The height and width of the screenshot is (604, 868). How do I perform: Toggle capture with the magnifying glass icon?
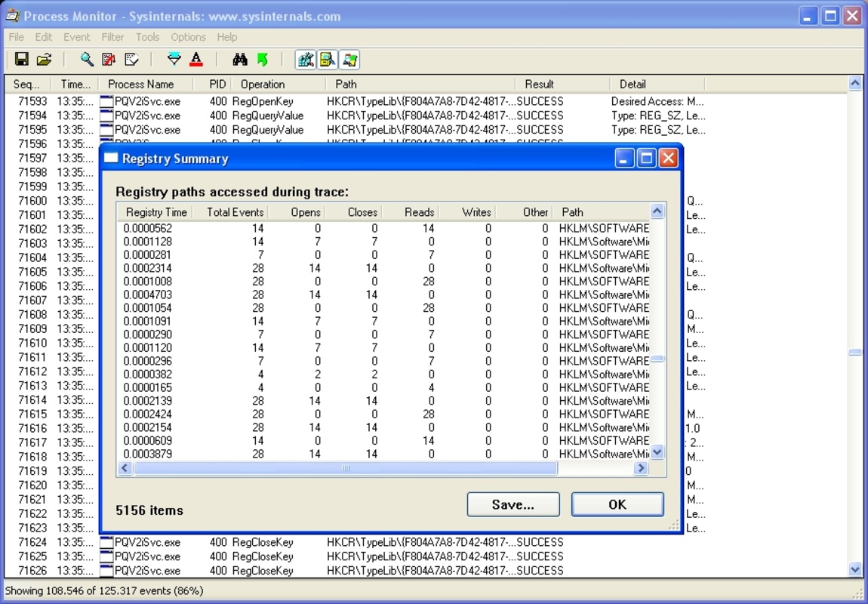(87, 60)
